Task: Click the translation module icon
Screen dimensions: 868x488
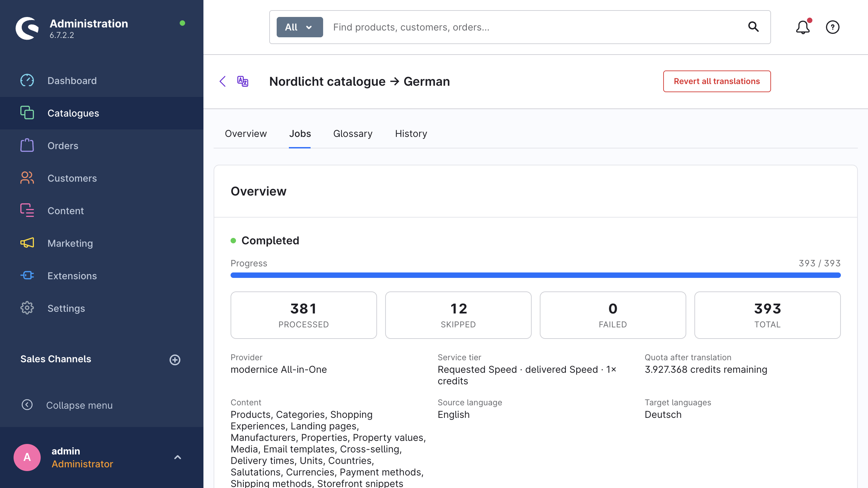Action: 243,81
